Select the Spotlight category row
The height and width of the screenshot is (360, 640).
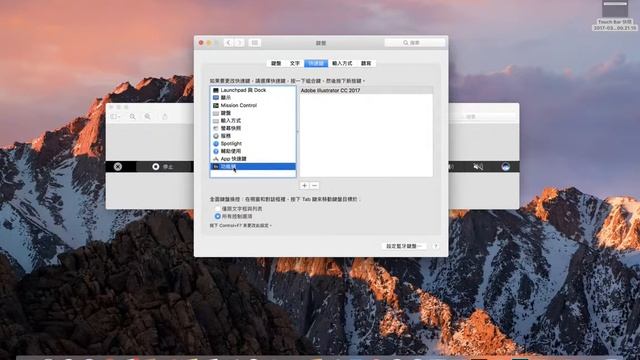pyautogui.click(x=253, y=144)
